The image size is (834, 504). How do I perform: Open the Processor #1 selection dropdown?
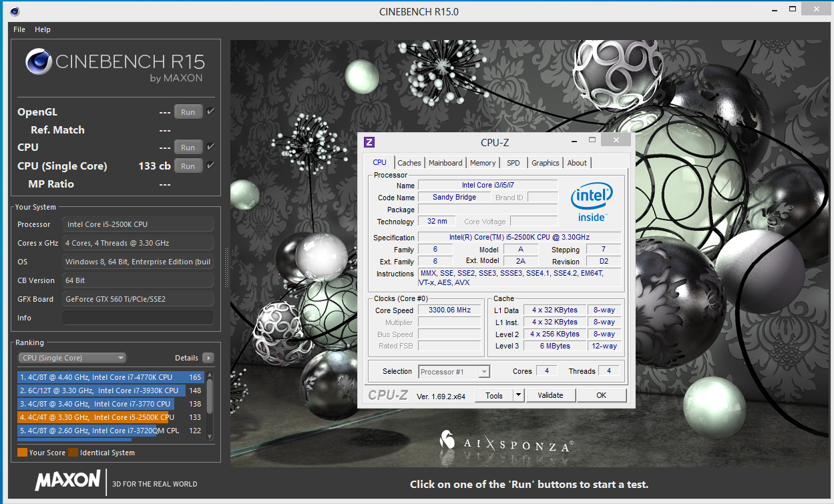click(454, 372)
